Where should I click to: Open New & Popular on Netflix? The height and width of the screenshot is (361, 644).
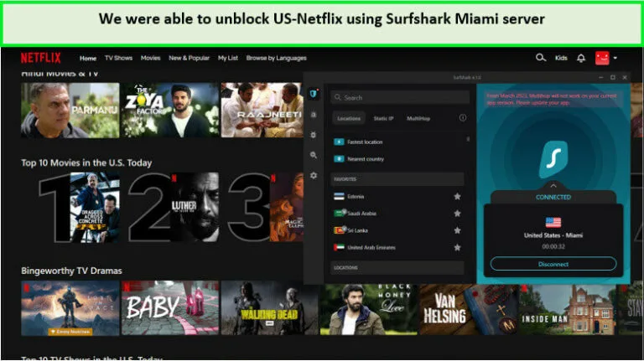click(x=189, y=58)
